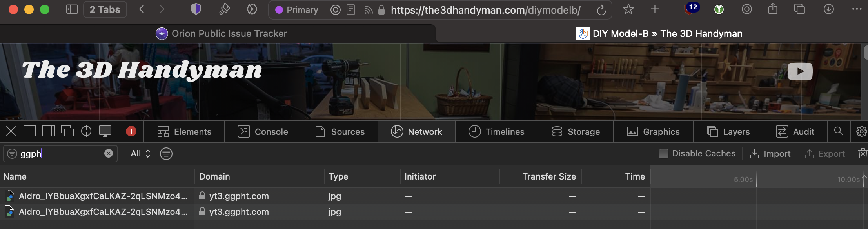
Task: Open the 2 Tabs overview dropdown
Action: point(105,9)
